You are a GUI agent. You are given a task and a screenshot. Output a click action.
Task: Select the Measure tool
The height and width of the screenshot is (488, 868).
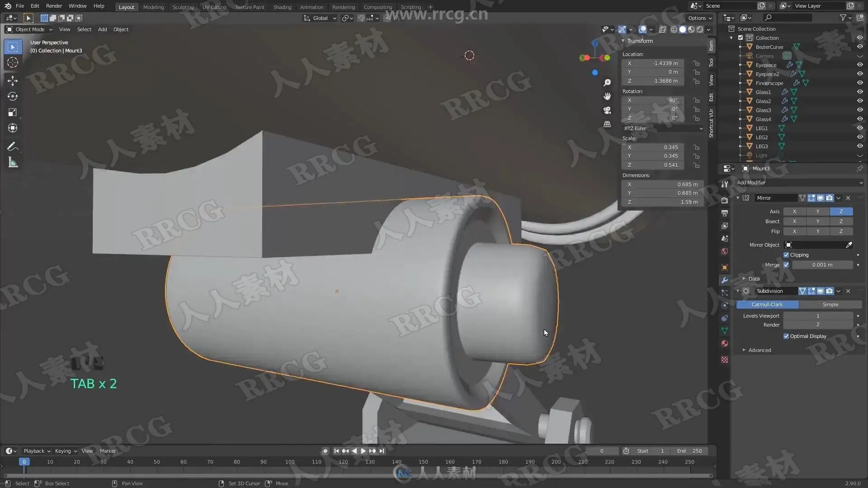(x=13, y=163)
